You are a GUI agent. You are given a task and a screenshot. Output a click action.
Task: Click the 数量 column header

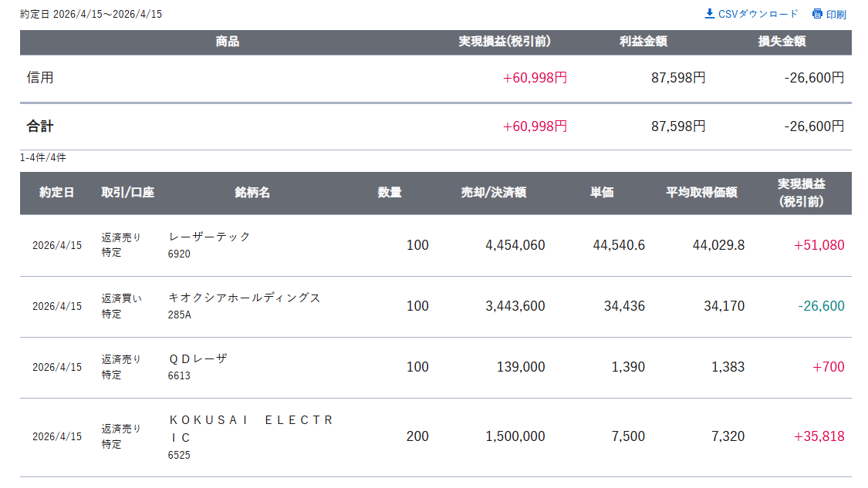pyautogui.click(x=390, y=193)
